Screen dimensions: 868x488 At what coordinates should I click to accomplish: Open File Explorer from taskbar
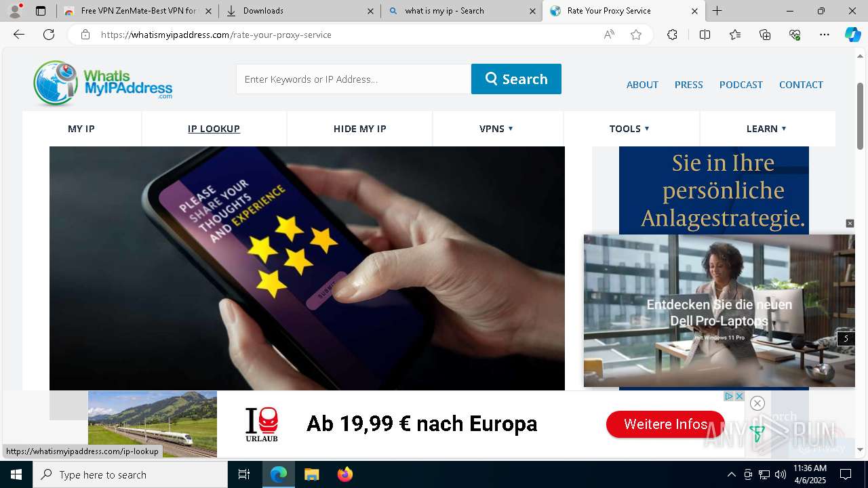click(311, 474)
